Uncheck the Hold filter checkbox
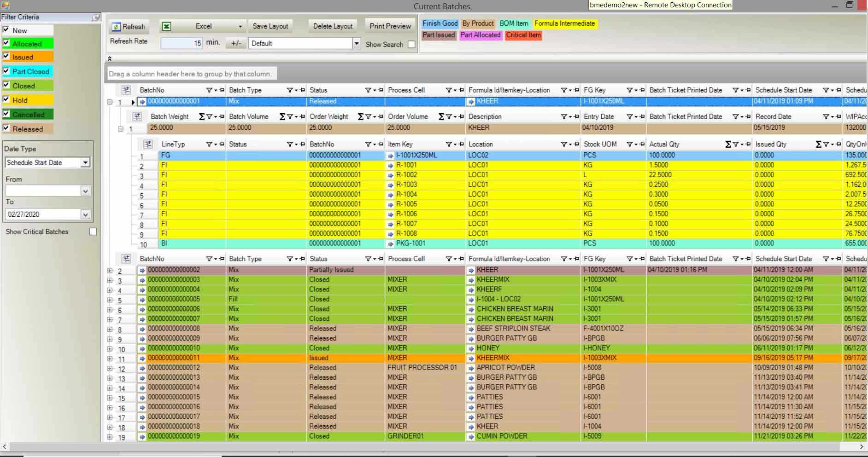The width and height of the screenshot is (868, 457). point(6,100)
